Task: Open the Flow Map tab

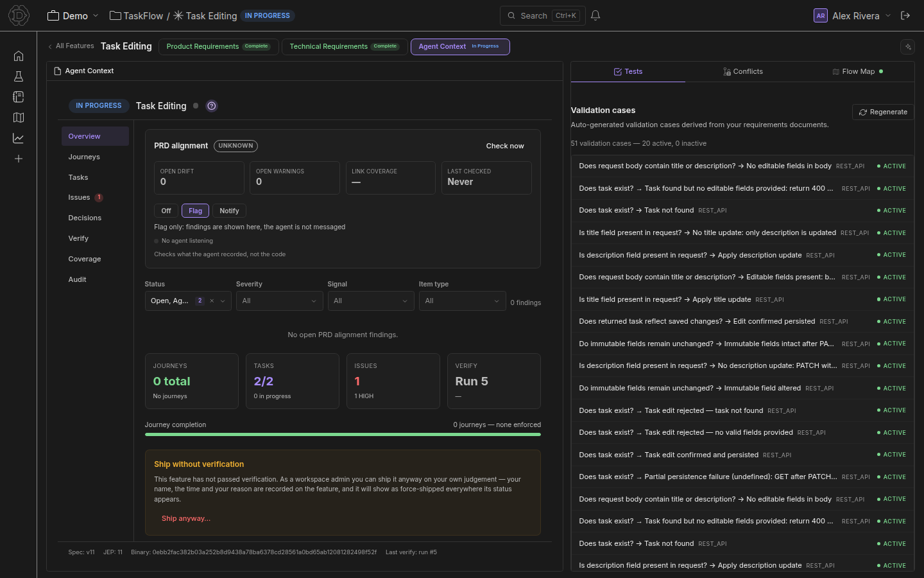Action: click(x=857, y=71)
